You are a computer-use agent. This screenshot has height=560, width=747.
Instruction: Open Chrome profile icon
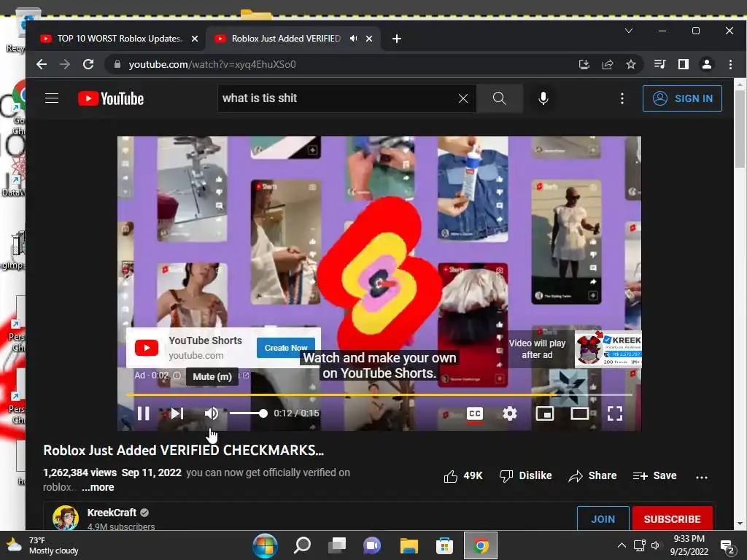tap(706, 64)
